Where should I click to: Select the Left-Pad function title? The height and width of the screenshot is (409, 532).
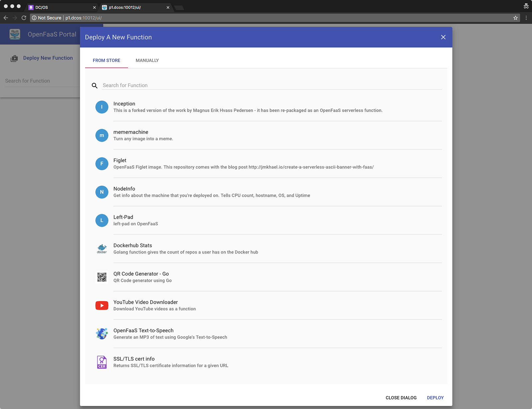tap(123, 217)
